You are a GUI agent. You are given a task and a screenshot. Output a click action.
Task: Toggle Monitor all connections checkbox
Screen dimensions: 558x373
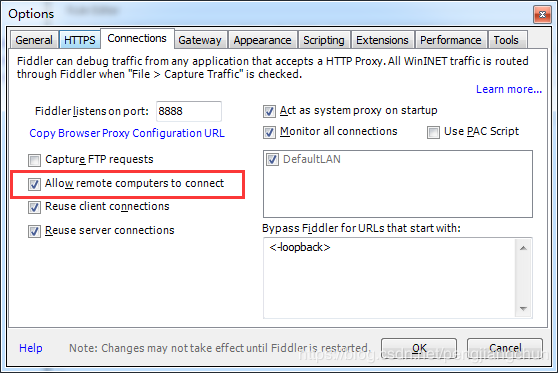269,132
